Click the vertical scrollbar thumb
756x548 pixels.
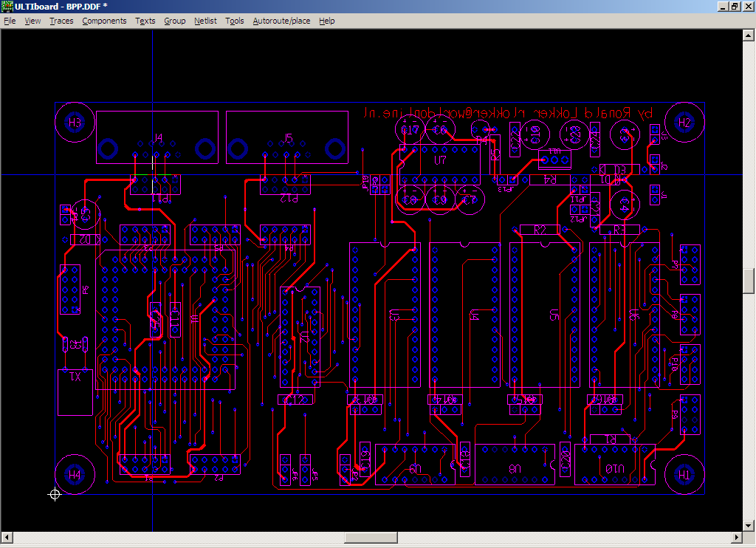[x=749, y=281]
